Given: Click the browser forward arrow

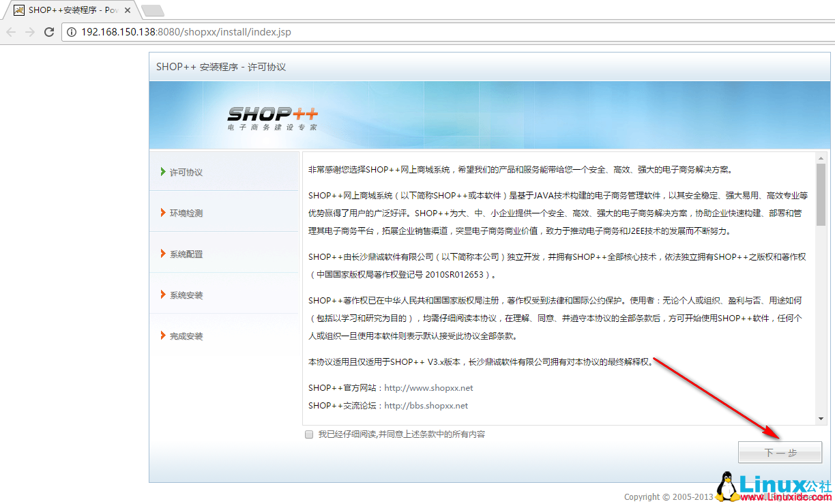Looking at the screenshot, I should (x=29, y=32).
